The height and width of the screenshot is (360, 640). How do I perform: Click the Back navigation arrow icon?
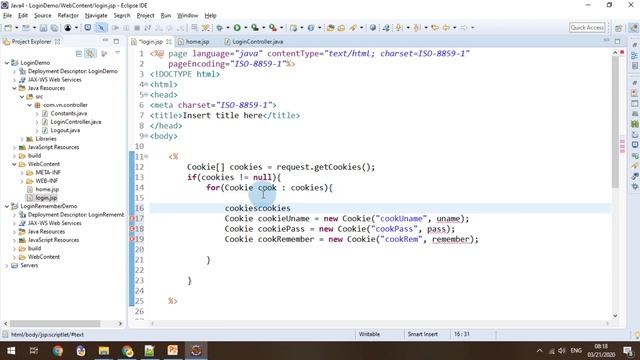[446, 28]
